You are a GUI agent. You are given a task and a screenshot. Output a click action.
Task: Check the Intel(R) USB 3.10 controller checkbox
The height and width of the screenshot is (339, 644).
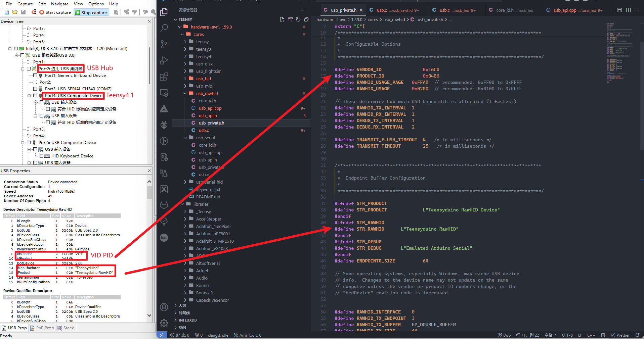click(16, 49)
